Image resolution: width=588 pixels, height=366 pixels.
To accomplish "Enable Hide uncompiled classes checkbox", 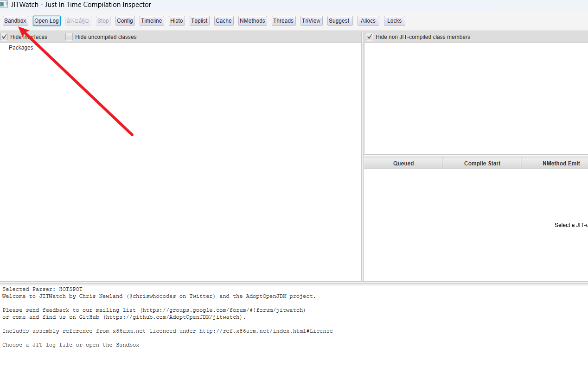I will point(69,37).
